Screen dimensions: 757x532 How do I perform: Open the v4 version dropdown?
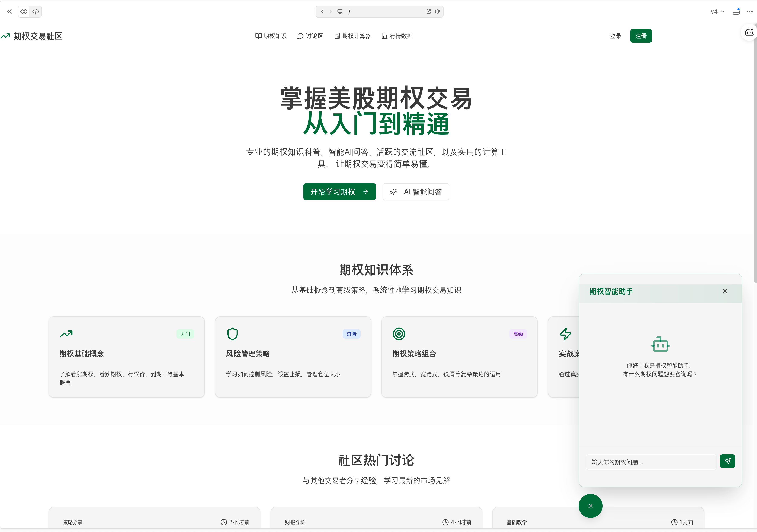coord(718,12)
